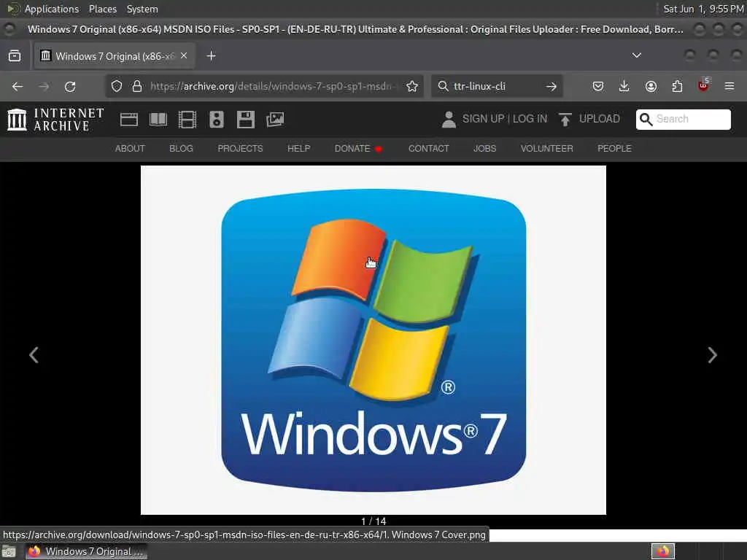This screenshot has height=560, width=747.
Task: Open the tracking protection shield icon
Action: [117, 86]
